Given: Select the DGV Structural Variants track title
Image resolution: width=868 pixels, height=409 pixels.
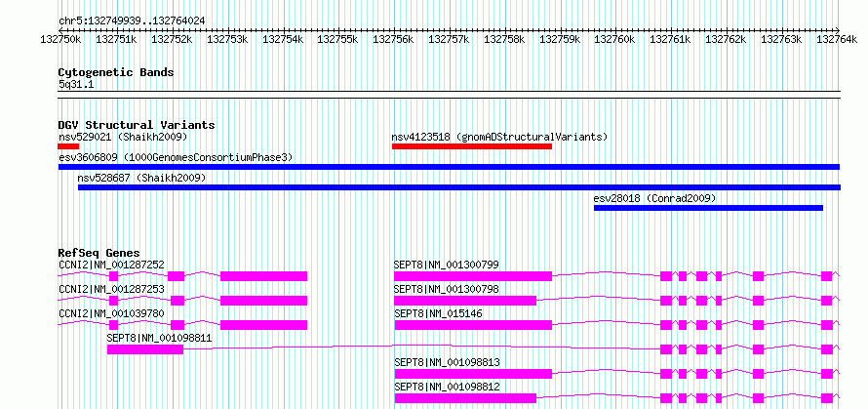Looking at the screenshot, I should point(137,125).
